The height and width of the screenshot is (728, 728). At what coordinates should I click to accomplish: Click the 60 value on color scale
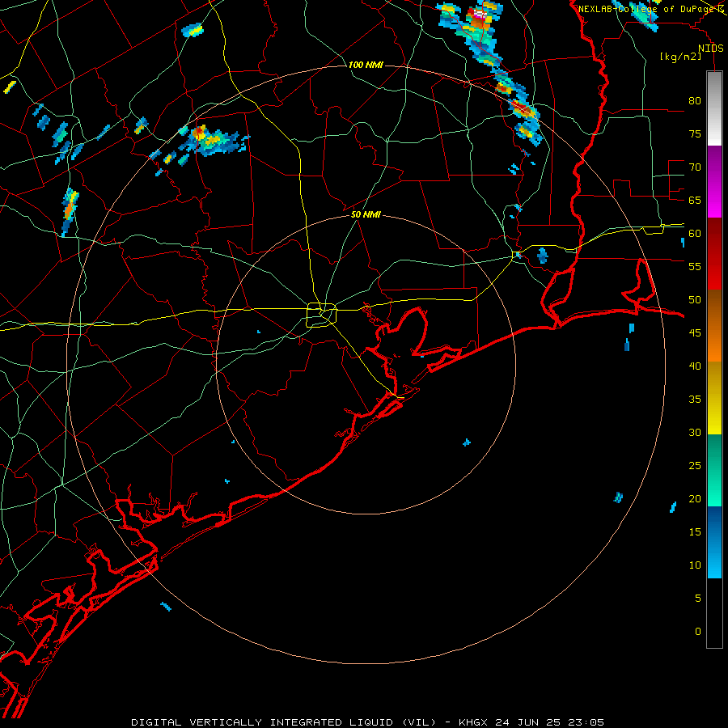(695, 234)
